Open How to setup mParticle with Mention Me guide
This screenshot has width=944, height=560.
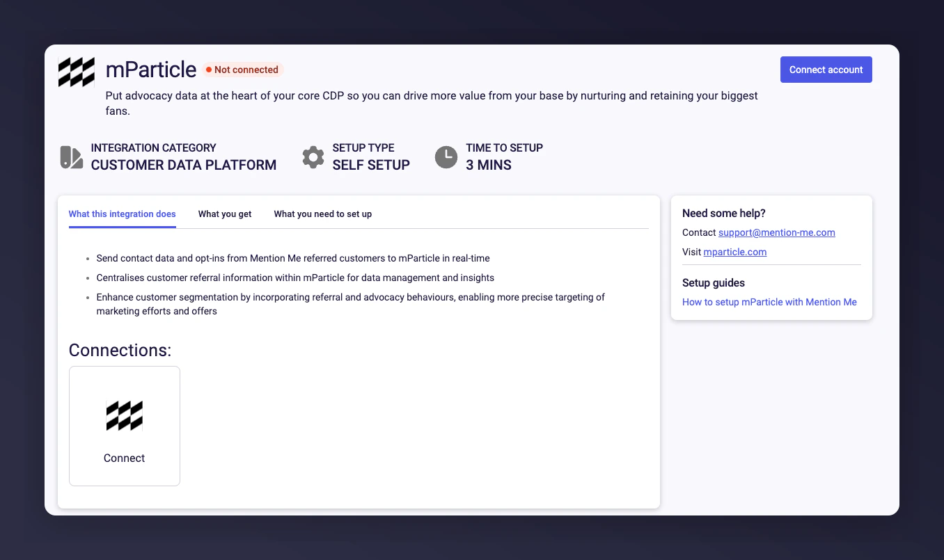pos(769,302)
